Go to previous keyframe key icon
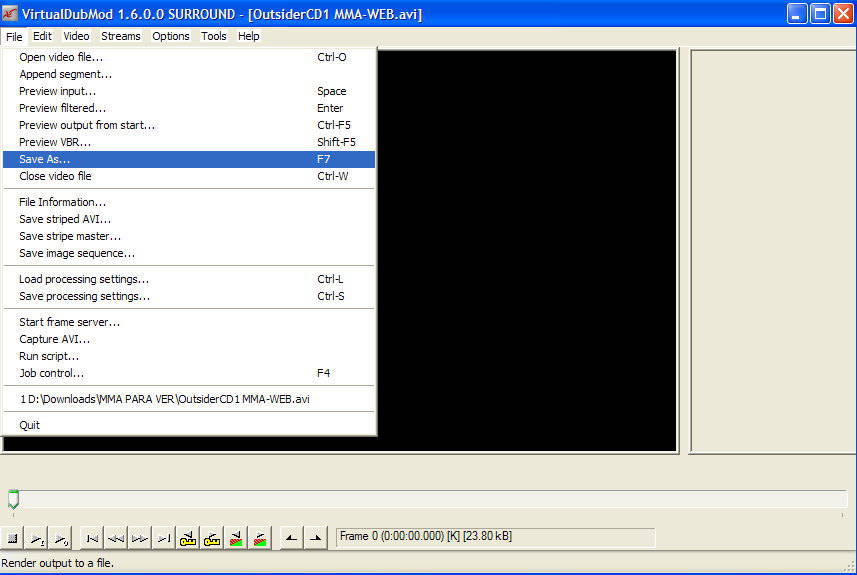Viewport: 857px width, 575px height. (187, 538)
